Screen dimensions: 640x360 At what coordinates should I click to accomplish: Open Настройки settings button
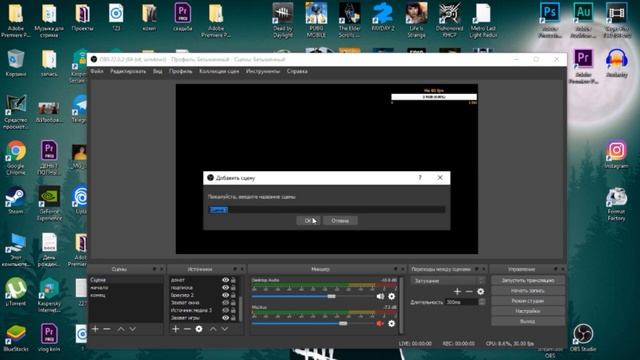tap(528, 311)
